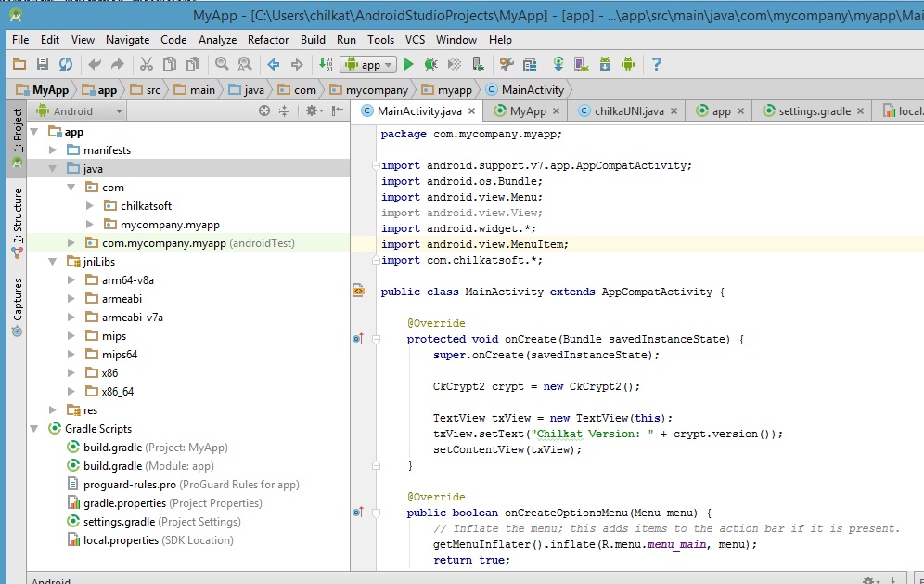924x584 pixels.
Task: Select build.gradle (Module: app) file
Action: pos(148,466)
